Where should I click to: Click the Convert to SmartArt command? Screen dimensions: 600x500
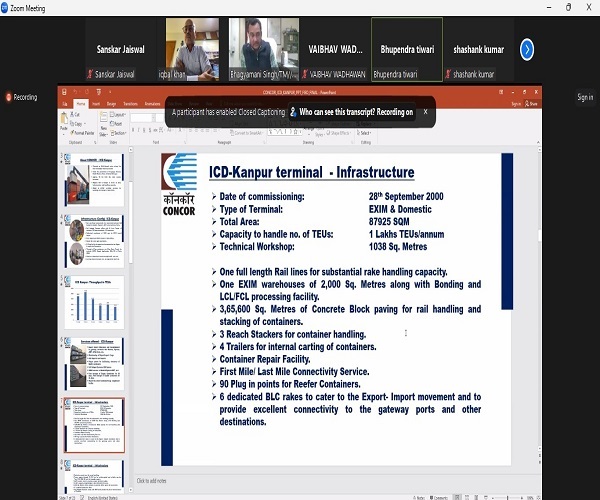pyautogui.click(x=246, y=133)
